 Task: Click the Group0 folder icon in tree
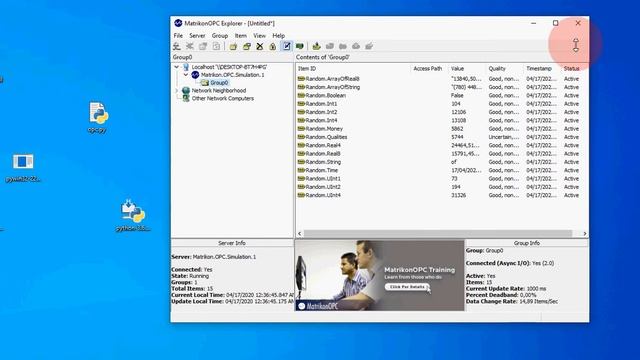point(204,83)
